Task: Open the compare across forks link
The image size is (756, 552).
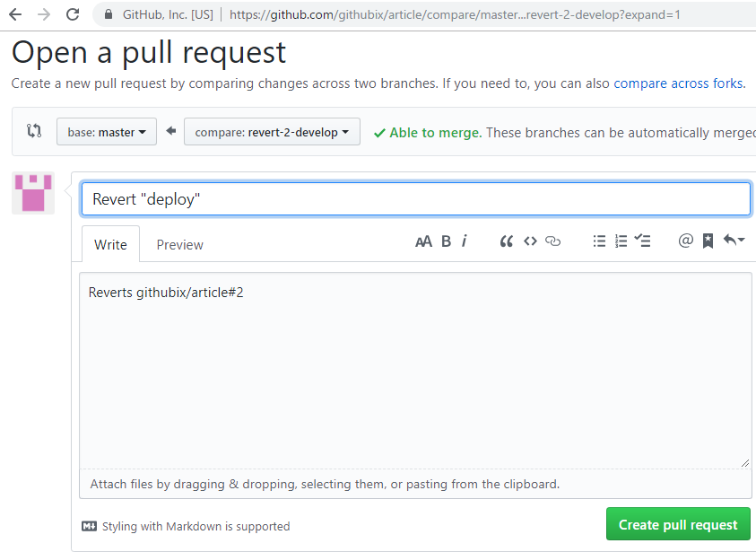Action: click(678, 83)
